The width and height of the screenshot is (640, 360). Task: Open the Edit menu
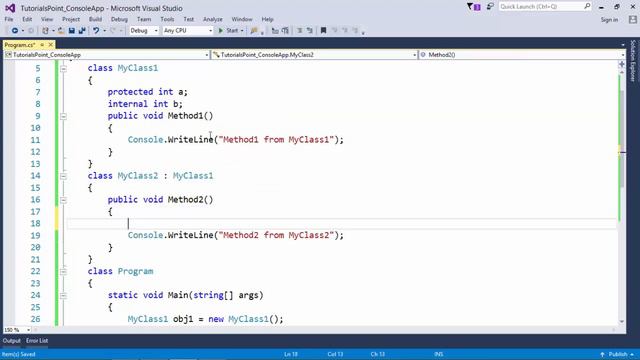[x=27, y=19]
